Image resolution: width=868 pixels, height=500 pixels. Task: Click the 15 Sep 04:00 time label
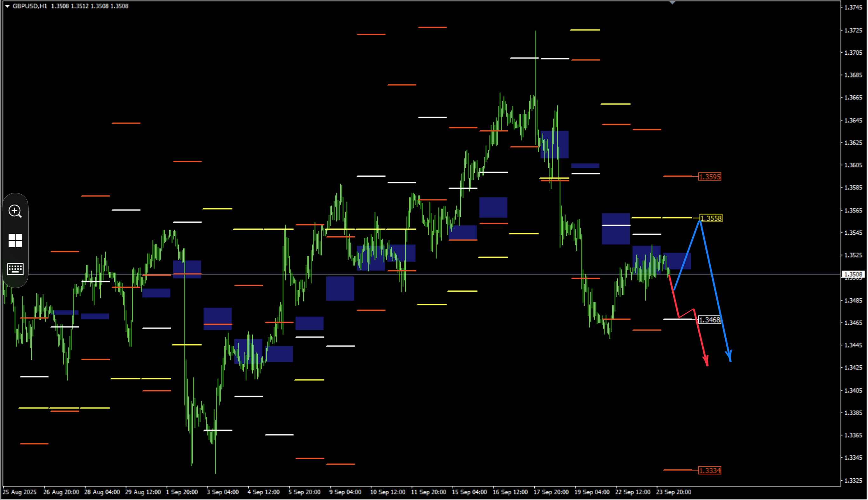[469, 492]
